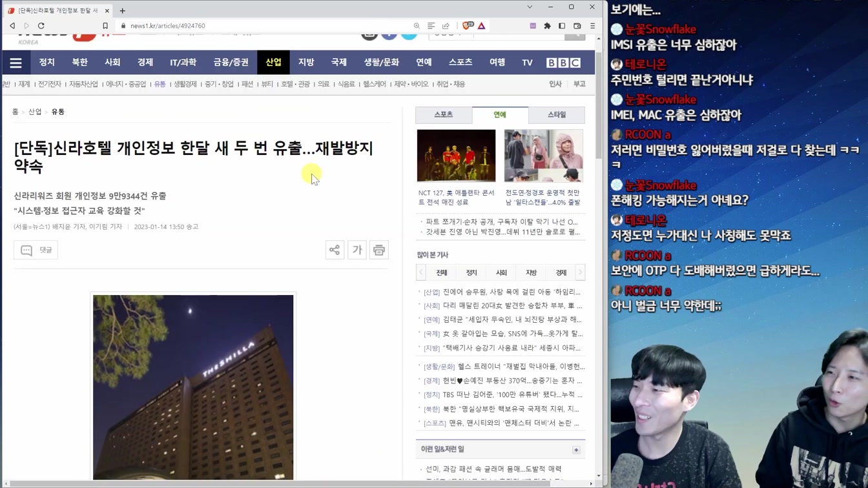Open the 댓글 comments button
Image resolution: width=868 pixels, height=488 pixels.
[36, 250]
